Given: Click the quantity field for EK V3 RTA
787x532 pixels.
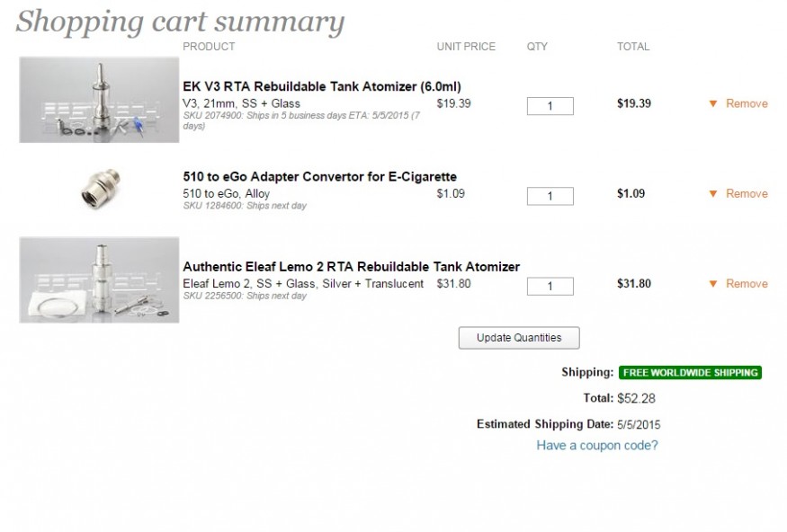Looking at the screenshot, I should [550, 106].
